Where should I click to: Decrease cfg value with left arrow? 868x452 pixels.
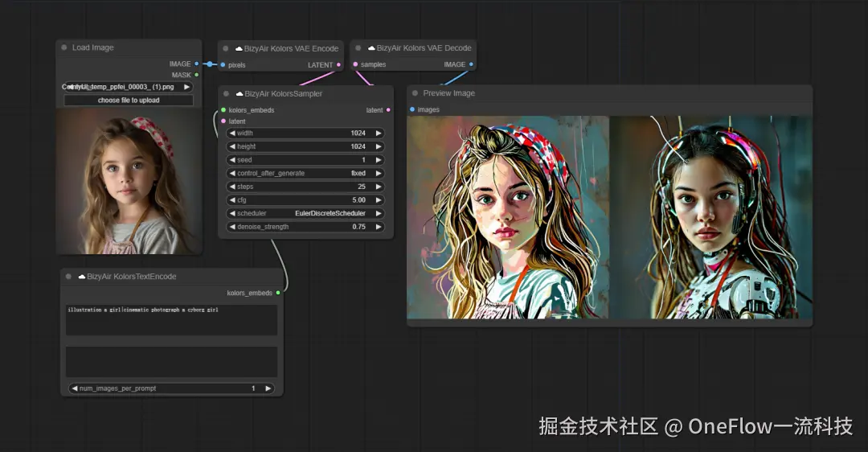pyautogui.click(x=232, y=200)
